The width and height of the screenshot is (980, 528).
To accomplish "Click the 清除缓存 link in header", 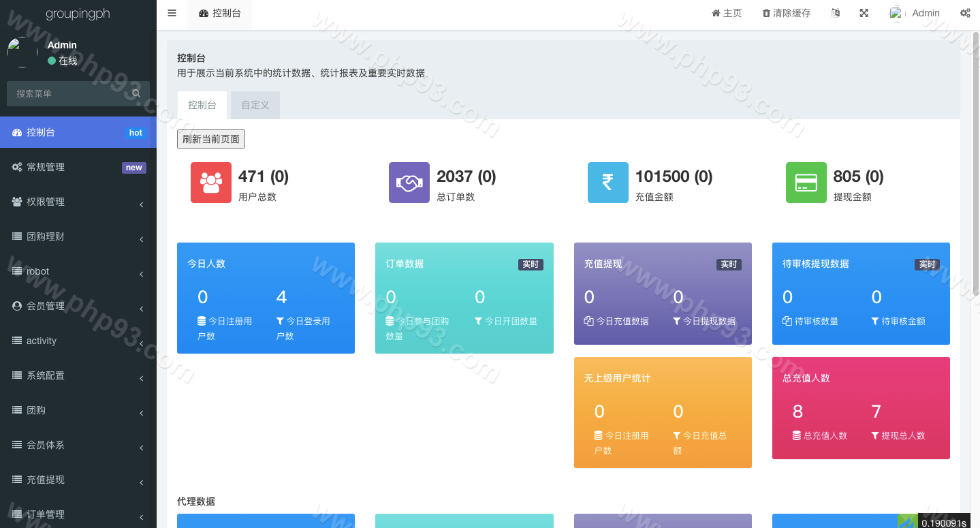I will click(787, 13).
